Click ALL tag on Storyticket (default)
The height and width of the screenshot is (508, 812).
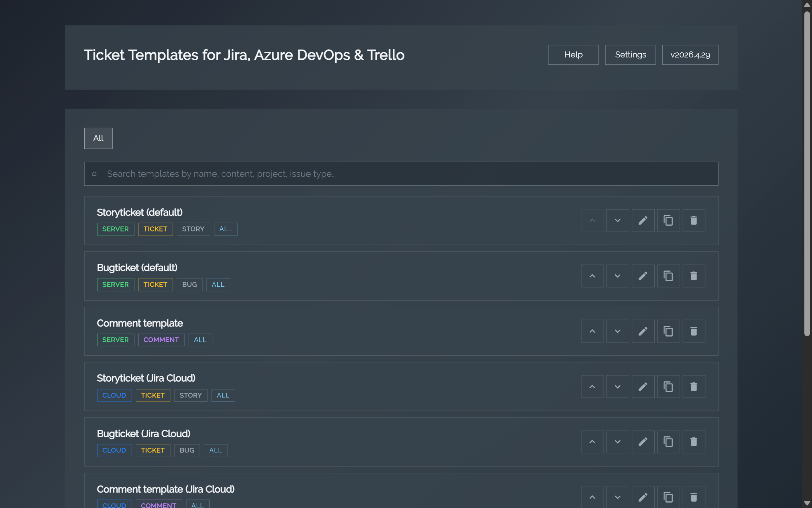pos(226,229)
